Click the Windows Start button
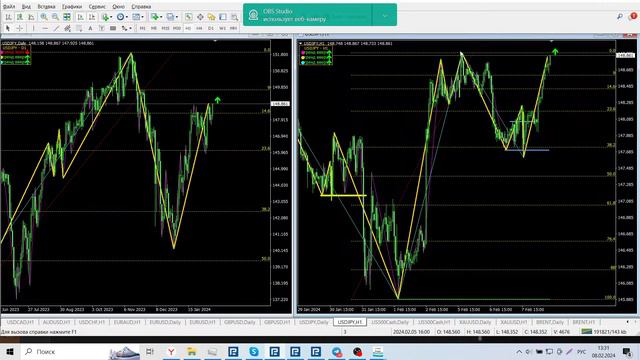Screen dimensions: 640x360 (x=10, y=351)
